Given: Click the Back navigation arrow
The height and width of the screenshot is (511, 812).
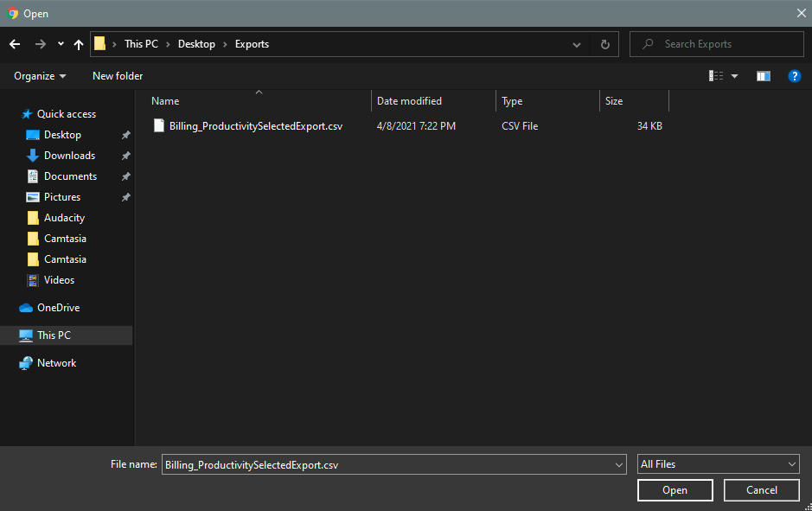Looking at the screenshot, I should pyautogui.click(x=15, y=44).
